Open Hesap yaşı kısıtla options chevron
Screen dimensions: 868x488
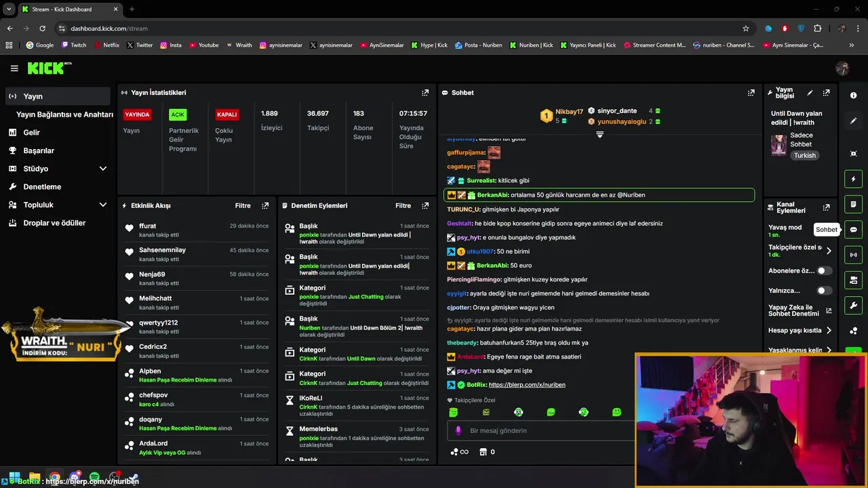pyautogui.click(x=829, y=331)
